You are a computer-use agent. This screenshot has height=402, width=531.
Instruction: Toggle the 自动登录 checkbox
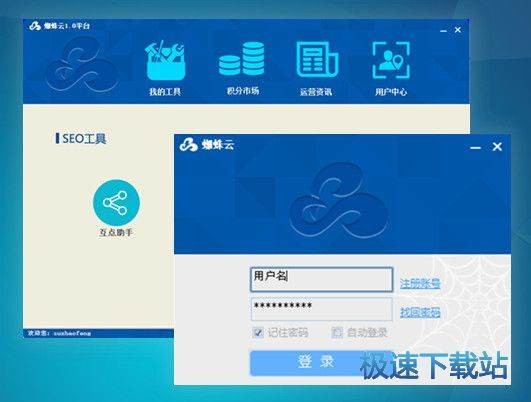337,333
